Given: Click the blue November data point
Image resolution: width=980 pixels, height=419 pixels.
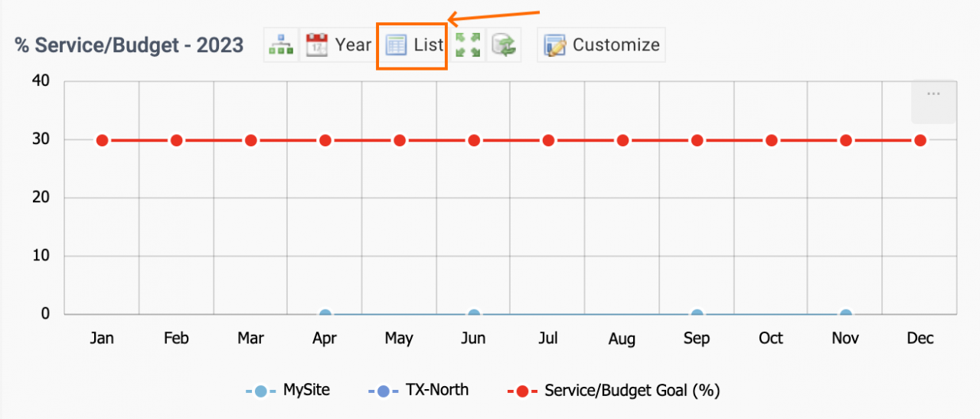Looking at the screenshot, I should [x=845, y=314].
